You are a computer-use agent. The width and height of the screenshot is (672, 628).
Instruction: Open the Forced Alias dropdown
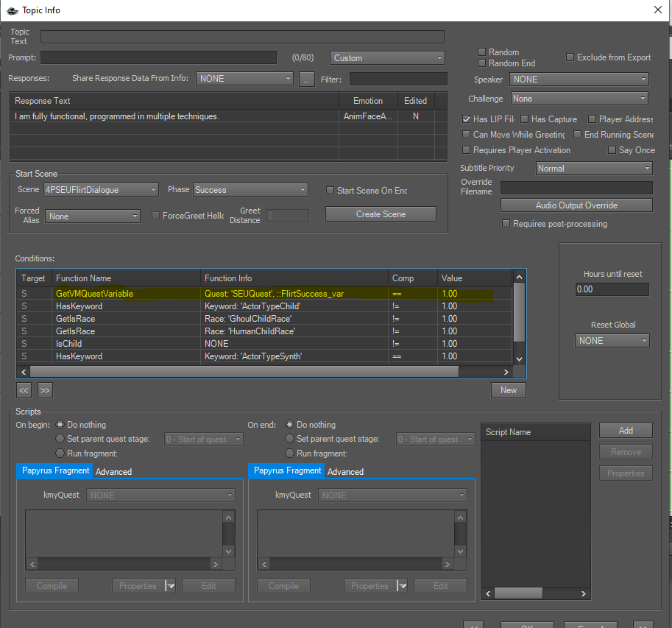point(93,216)
